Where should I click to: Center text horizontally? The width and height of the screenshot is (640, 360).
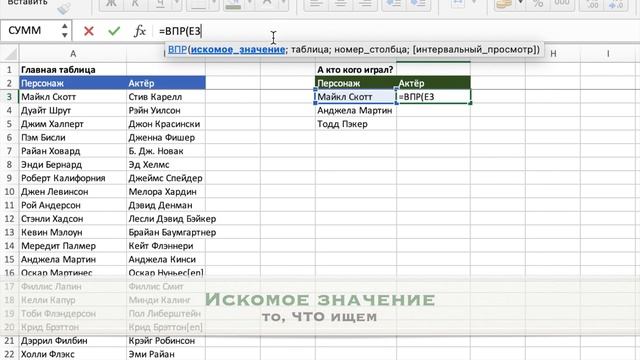340,4
